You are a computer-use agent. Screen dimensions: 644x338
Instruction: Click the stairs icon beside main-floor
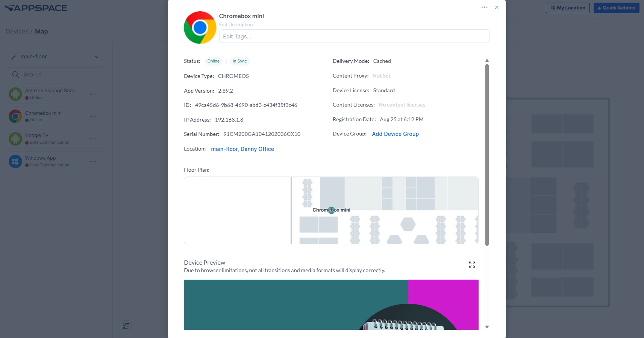pos(14,57)
